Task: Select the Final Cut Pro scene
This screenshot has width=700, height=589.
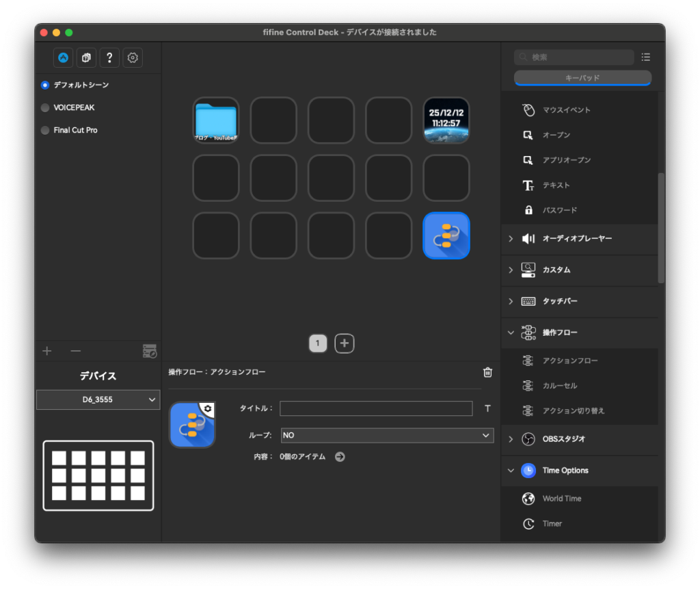Action: [45, 130]
